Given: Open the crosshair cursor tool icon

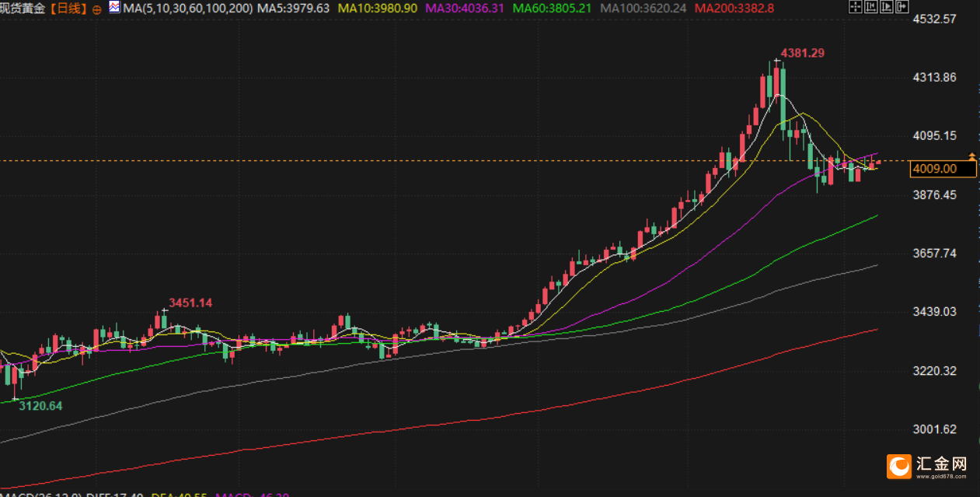Looking at the screenshot, I should pyautogui.click(x=856, y=6).
